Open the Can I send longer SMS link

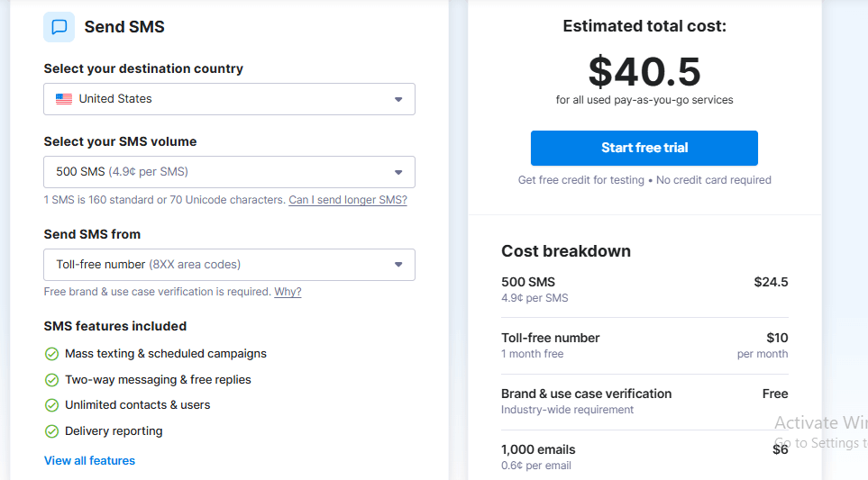[348, 200]
